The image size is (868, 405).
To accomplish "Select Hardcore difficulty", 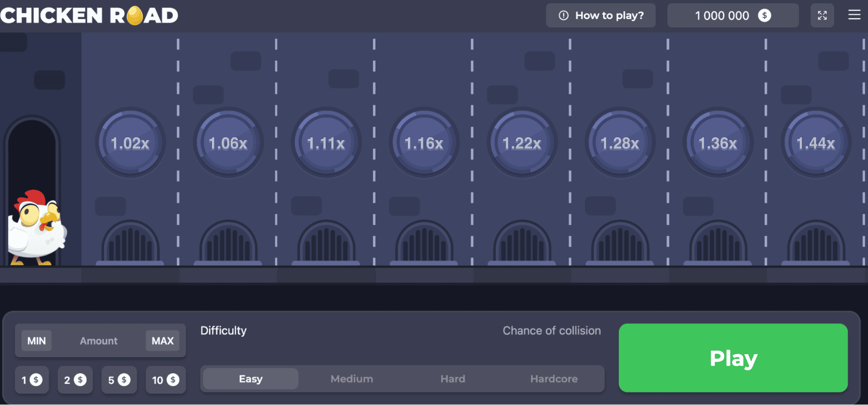I will 554,379.
